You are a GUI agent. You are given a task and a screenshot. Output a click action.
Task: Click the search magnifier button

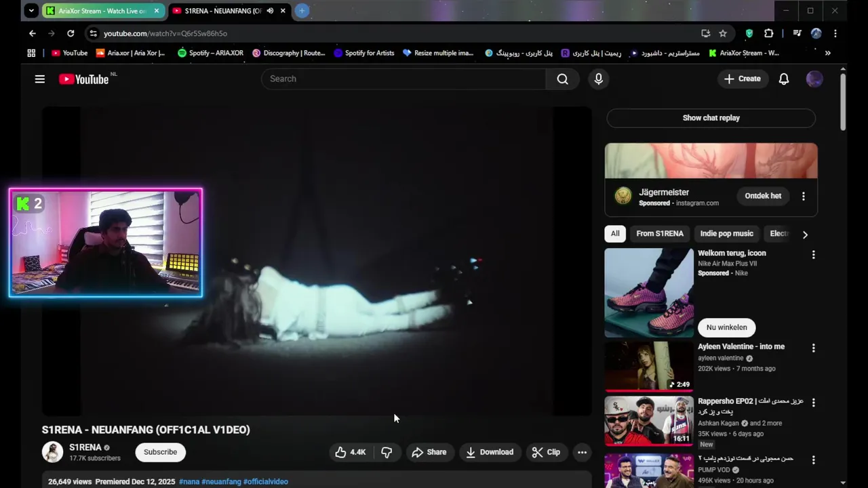[x=562, y=79]
